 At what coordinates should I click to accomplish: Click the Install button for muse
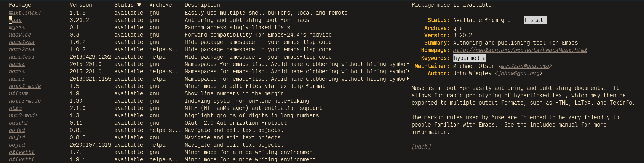[x=535, y=20]
